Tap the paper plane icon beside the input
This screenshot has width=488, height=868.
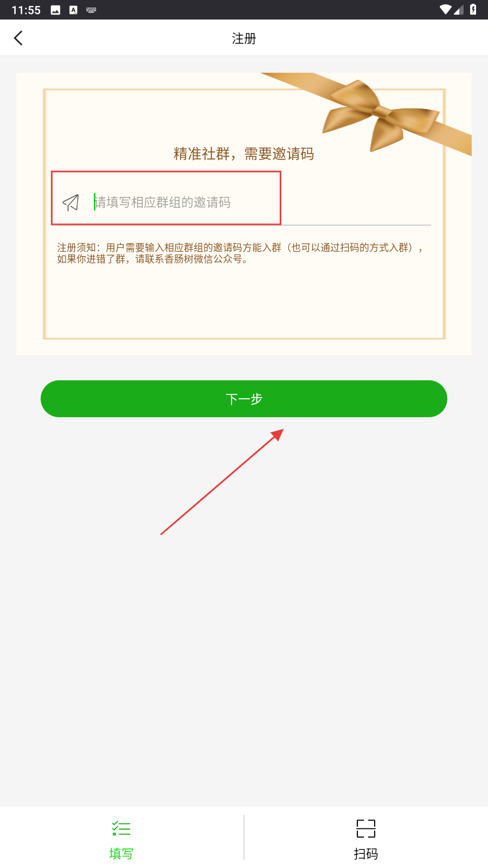pyautogui.click(x=71, y=202)
